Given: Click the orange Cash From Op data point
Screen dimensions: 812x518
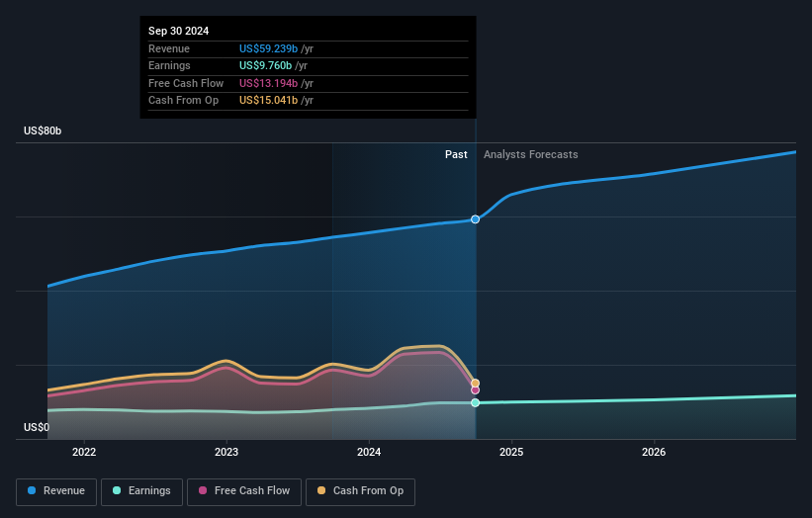Looking at the screenshot, I should click(x=476, y=384).
